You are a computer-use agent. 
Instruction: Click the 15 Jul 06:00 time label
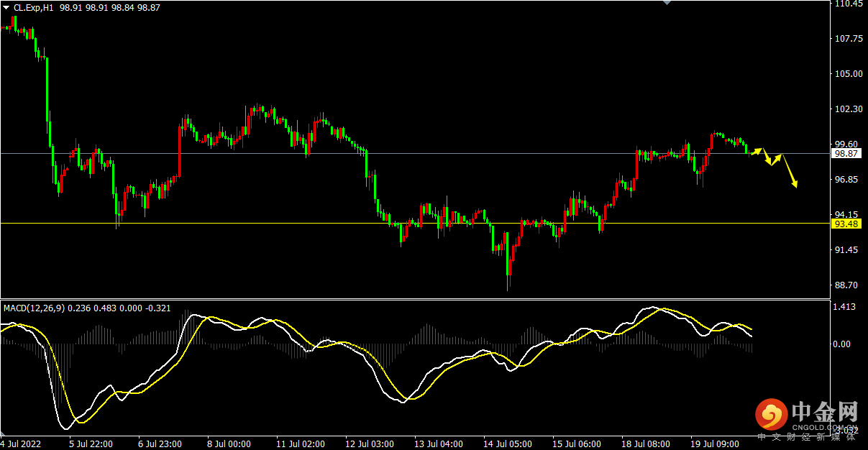pyautogui.click(x=577, y=444)
